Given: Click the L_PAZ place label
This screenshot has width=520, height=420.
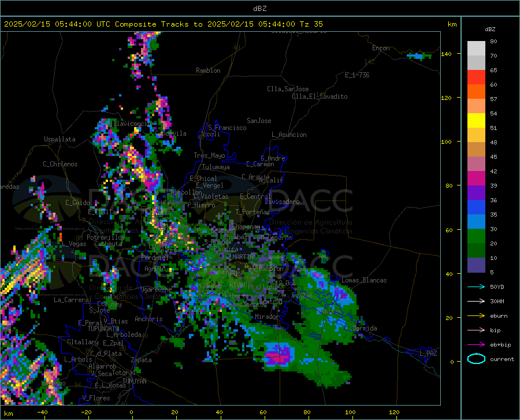Looking at the screenshot, I should (x=428, y=354).
